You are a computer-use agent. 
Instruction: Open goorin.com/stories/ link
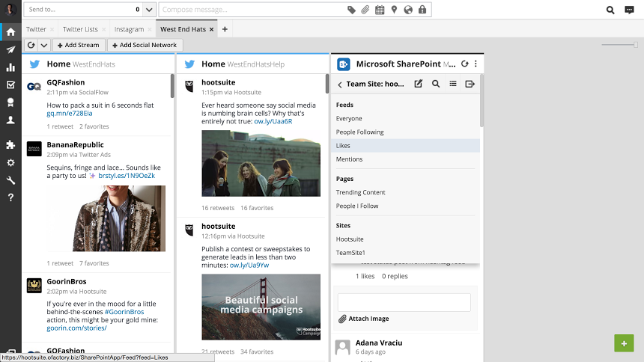click(x=76, y=328)
